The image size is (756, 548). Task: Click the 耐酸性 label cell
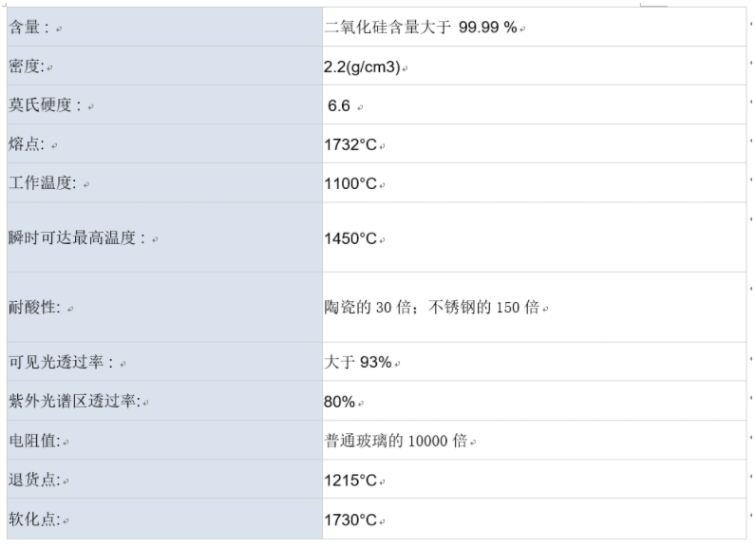coord(164,307)
